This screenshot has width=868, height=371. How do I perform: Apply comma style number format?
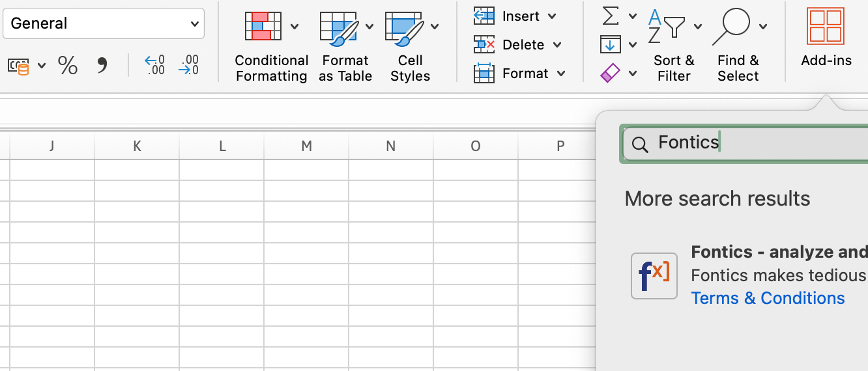[x=102, y=65]
